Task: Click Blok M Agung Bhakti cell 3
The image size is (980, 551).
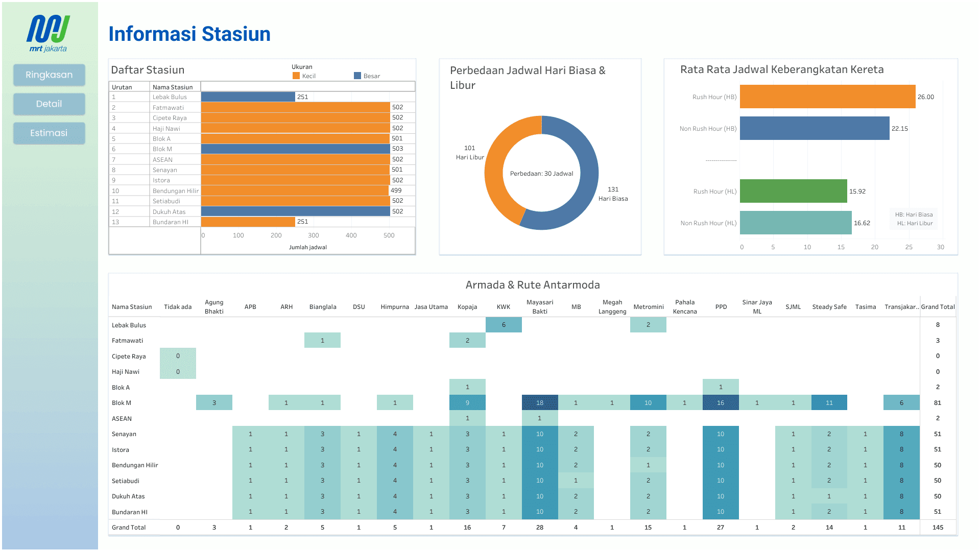Action: coord(214,403)
